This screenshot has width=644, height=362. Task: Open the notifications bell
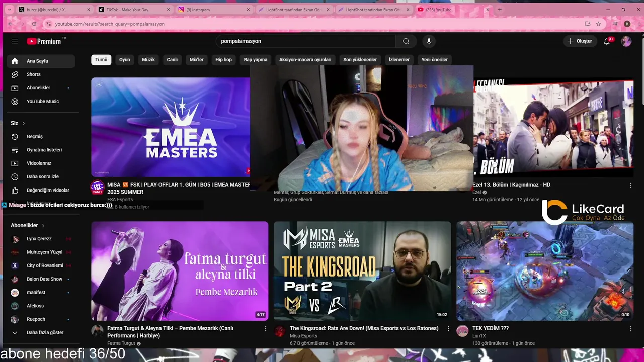pyautogui.click(x=607, y=41)
